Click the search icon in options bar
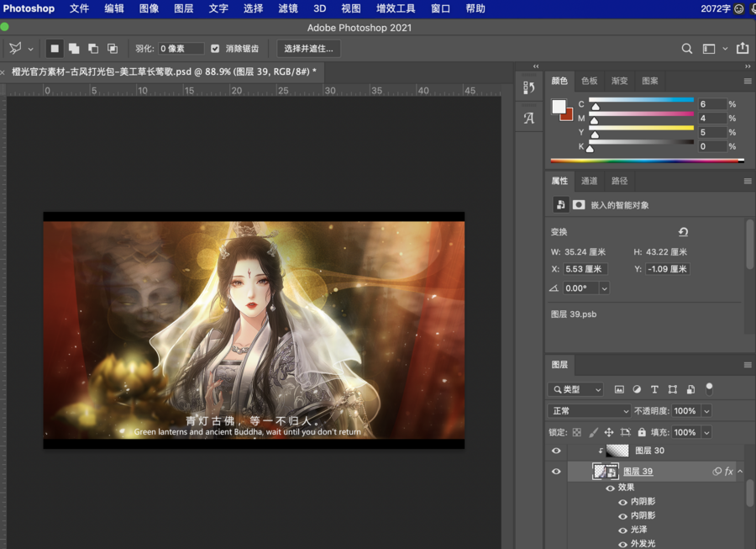This screenshot has height=549, width=756. point(687,49)
